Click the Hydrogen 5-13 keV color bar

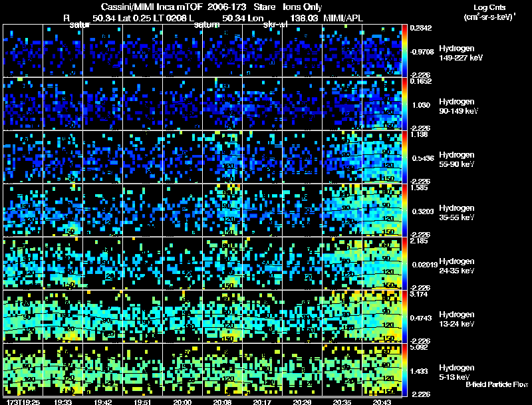(404, 370)
